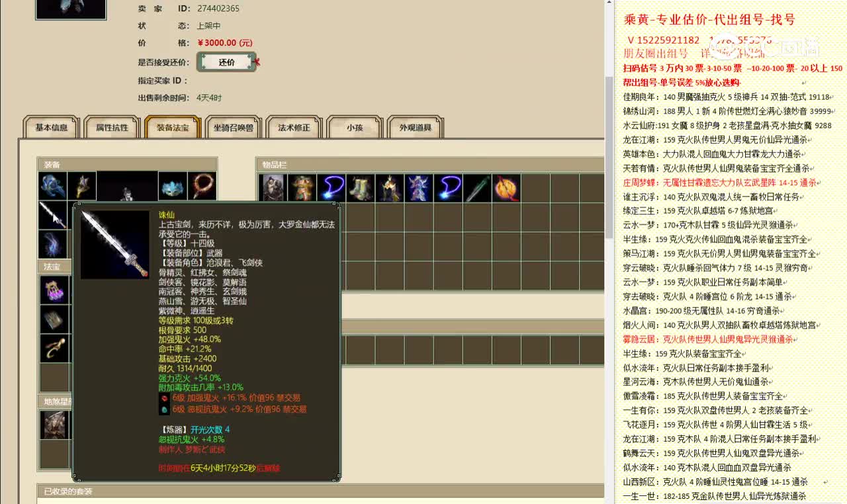
Task: Click the 还价 bargain button
Action: 226,62
